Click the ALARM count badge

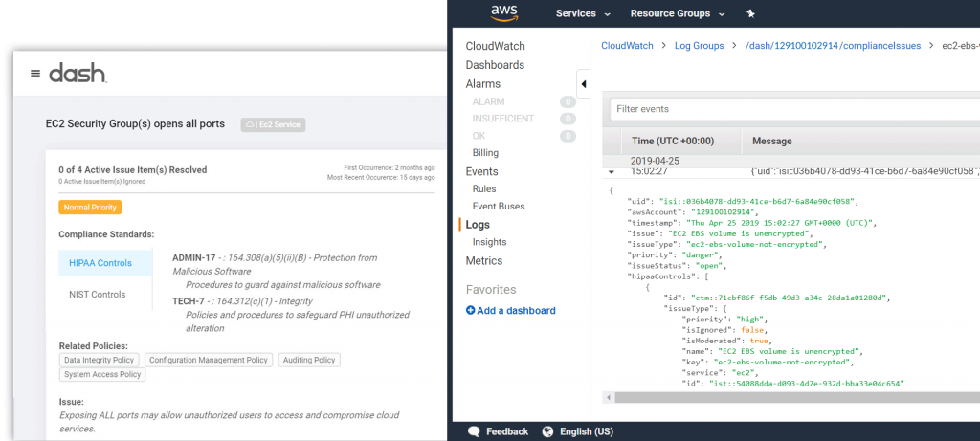[x=568, y=101]
